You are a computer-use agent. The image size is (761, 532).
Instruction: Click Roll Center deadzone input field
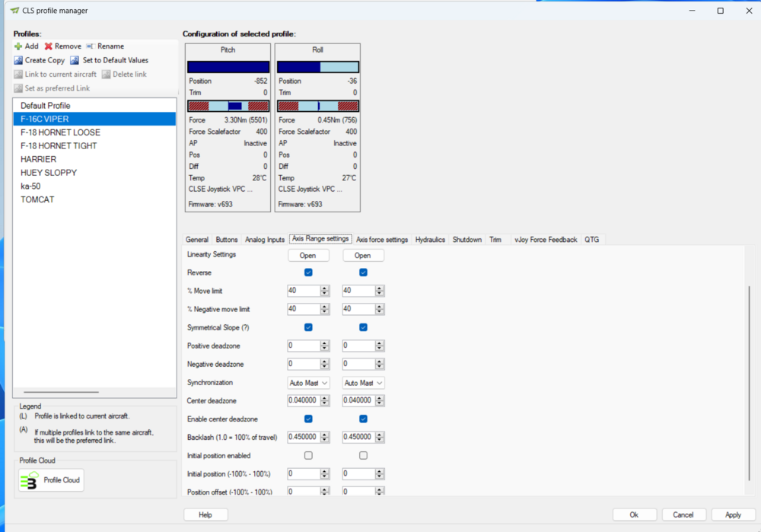358,400
